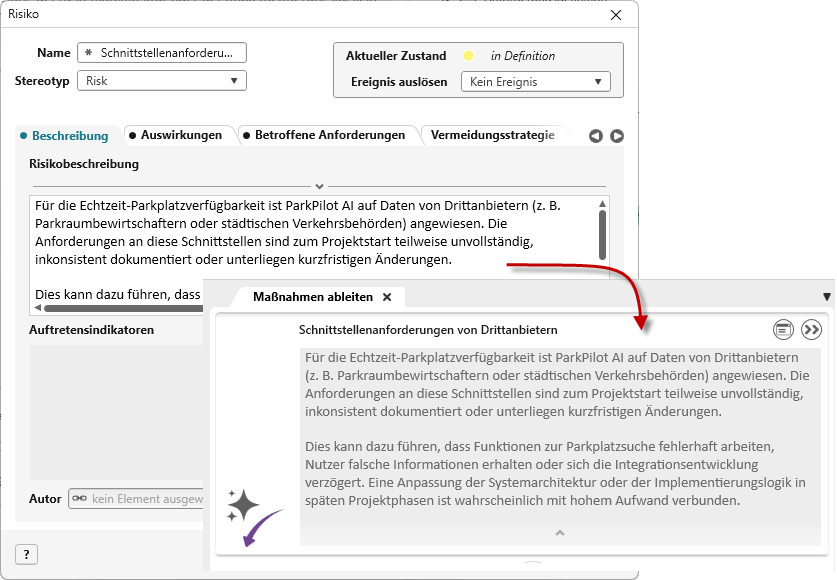This screenshot has height=580, width=837.
Task: Click the double-arrow forward icon
Action: click(811, 329)
